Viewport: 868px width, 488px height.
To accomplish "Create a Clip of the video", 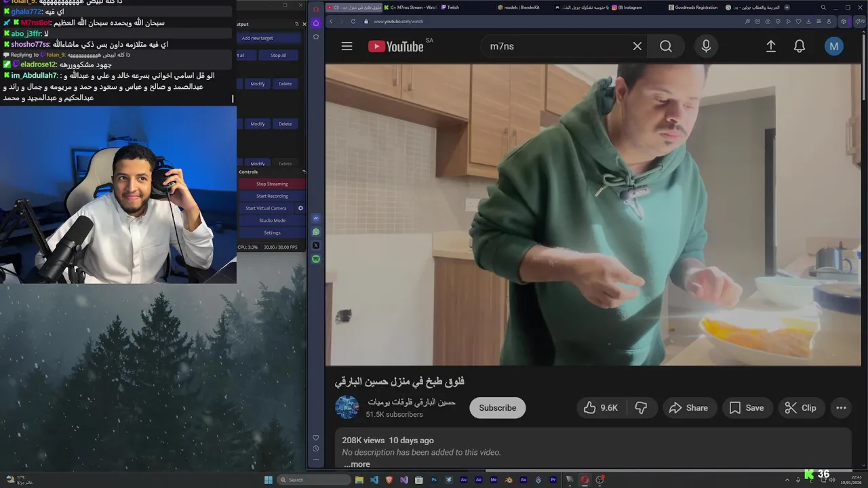I will tap(801, 407).
